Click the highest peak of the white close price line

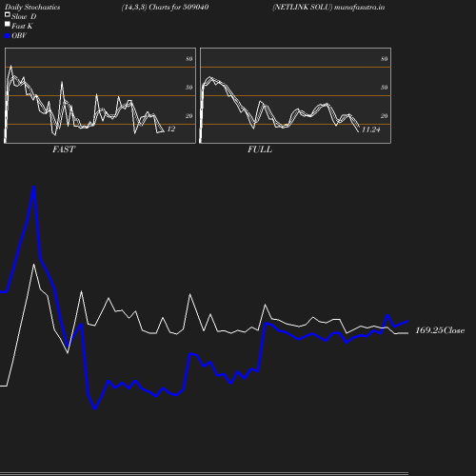[x=34, y=265]
